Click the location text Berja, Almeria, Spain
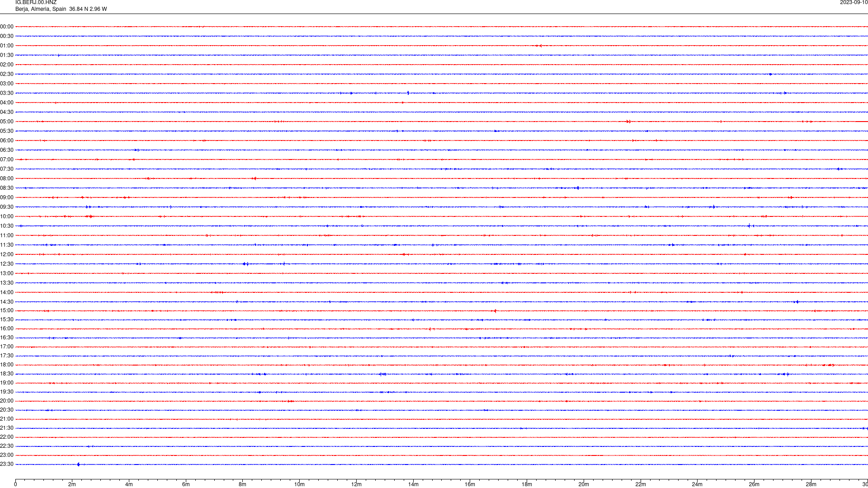This screenshot has height=488, width=868. (x=41, y=9)
